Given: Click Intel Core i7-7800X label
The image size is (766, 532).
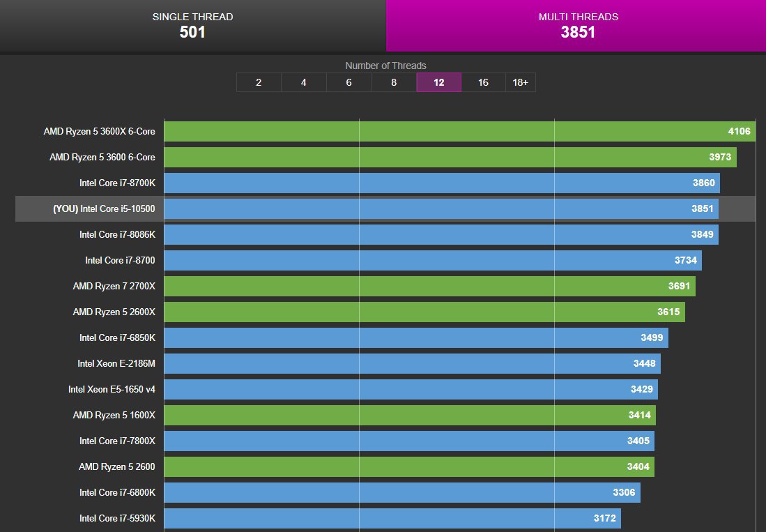Looking at the screenshot, I should [x=117, y=441].
